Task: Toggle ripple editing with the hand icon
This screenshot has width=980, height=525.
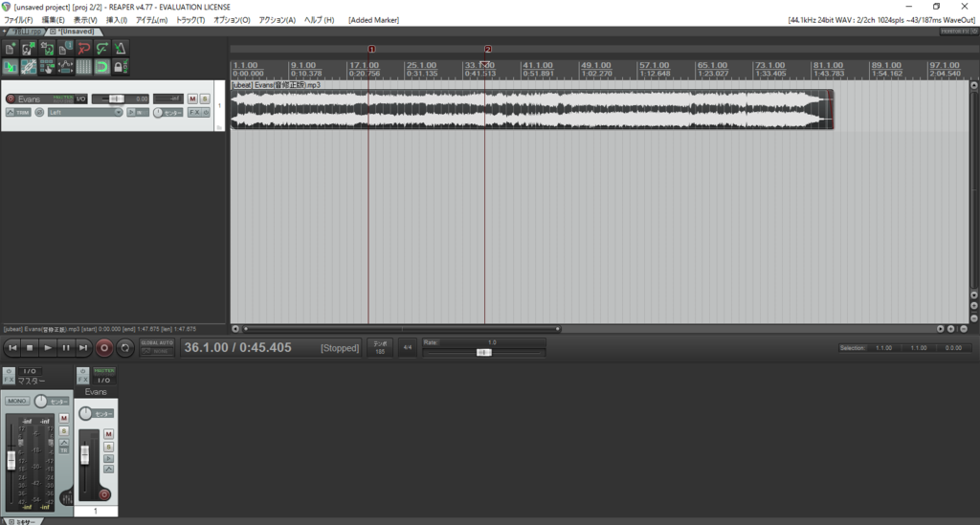Action: [47, 66]
